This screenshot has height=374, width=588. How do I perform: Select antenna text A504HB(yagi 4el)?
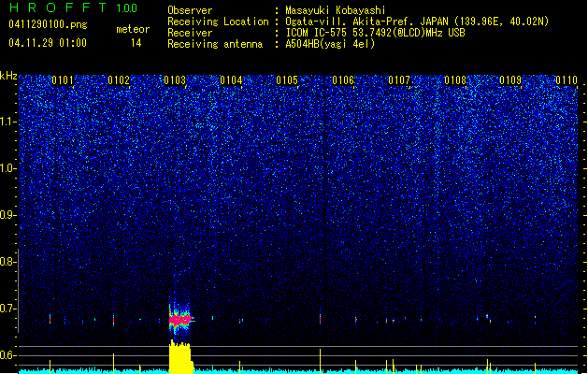[x=330, y=44]
